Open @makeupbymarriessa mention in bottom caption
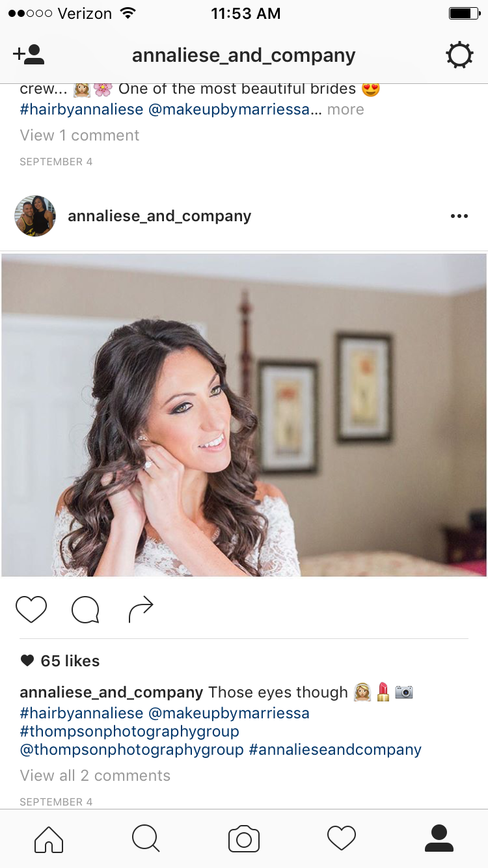This screenshot has width=488, height=868. 229,713
